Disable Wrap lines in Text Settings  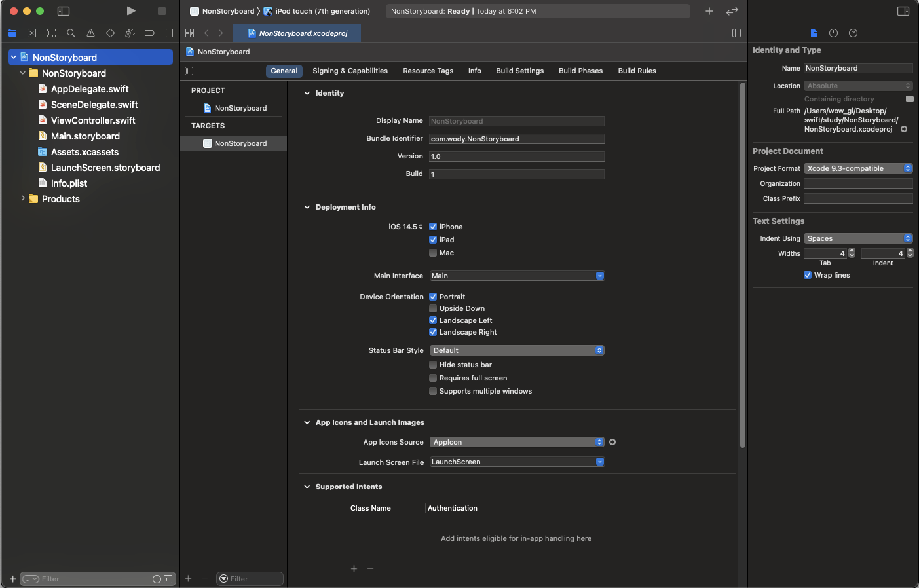808,275
